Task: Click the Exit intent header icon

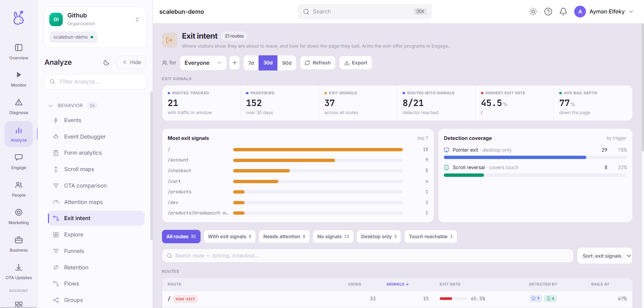Action: tap(169, 40)
